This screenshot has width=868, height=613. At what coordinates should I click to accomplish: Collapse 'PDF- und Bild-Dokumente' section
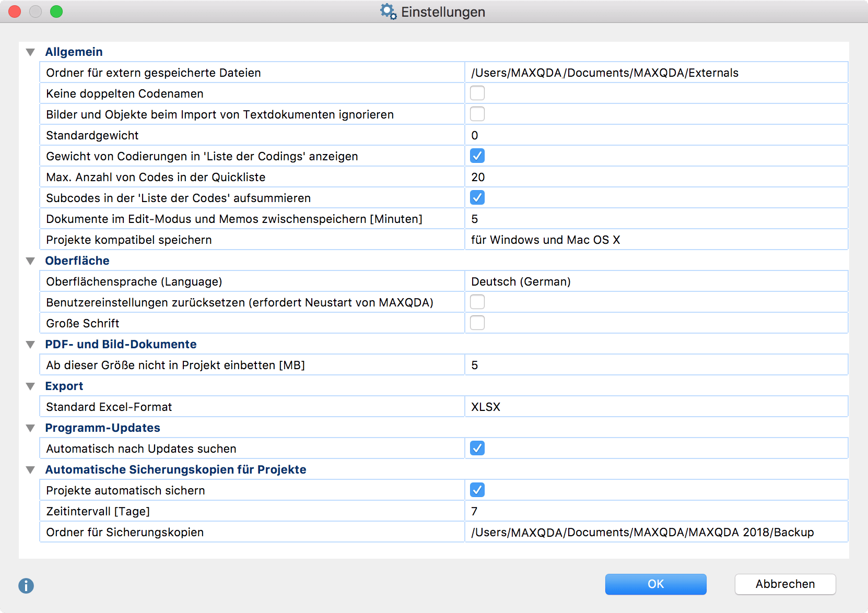click(30, 344)
